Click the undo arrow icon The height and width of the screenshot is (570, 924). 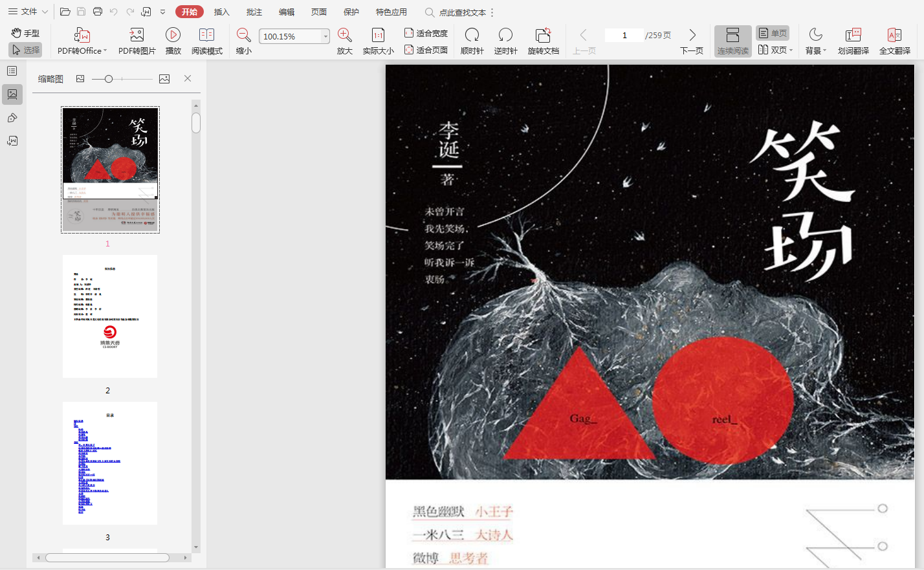coord(114,12)
